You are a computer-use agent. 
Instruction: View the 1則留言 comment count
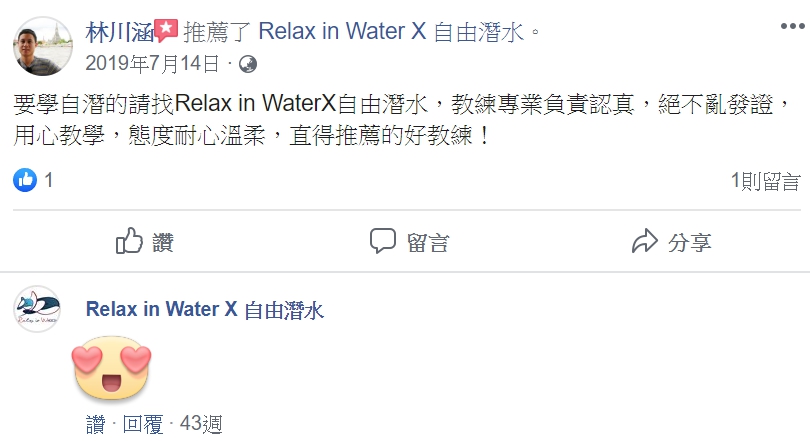[766, 181]
